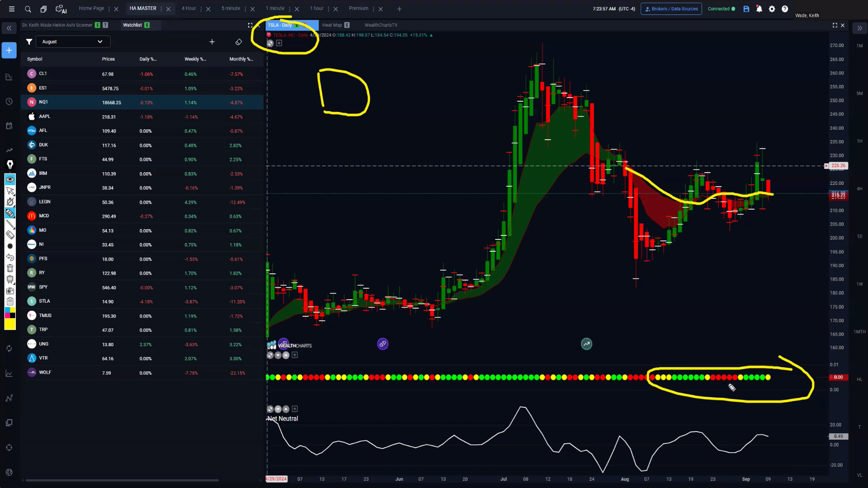Select the crossed stopwatch drawing tool
868x488 pixels.
(10, 202)
